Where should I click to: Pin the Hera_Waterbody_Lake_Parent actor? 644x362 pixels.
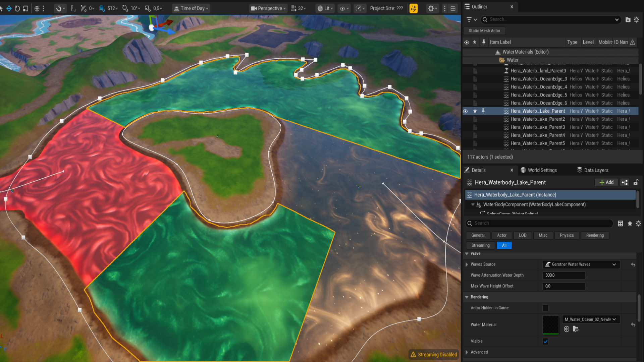483,111
